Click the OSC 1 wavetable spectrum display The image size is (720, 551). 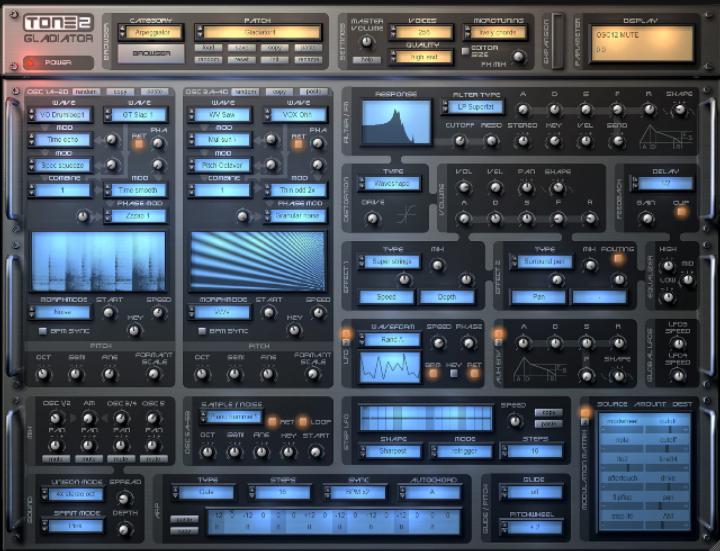coord(98,261)
